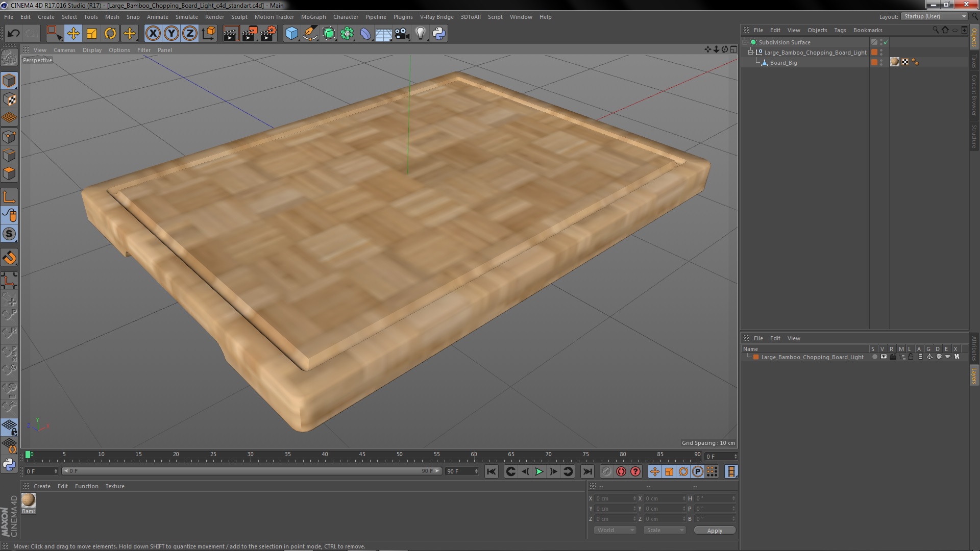Toggle Z axis lock

190,34
